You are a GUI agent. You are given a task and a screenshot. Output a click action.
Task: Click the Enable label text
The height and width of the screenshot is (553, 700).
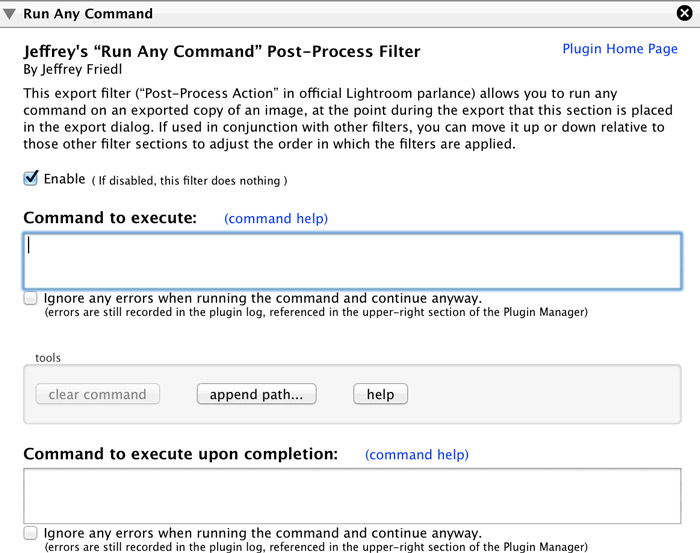tap(65, 179)
